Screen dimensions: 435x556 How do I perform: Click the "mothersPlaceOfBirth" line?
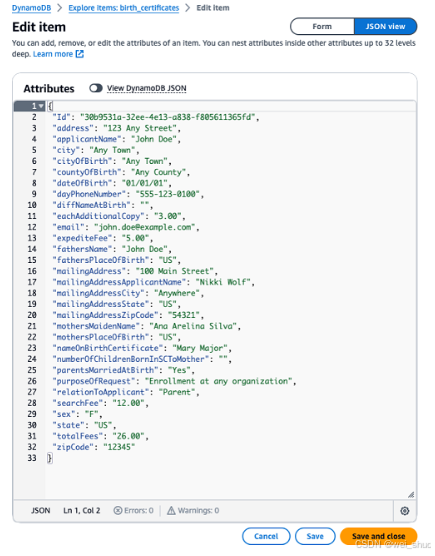[x=117, y=337]
